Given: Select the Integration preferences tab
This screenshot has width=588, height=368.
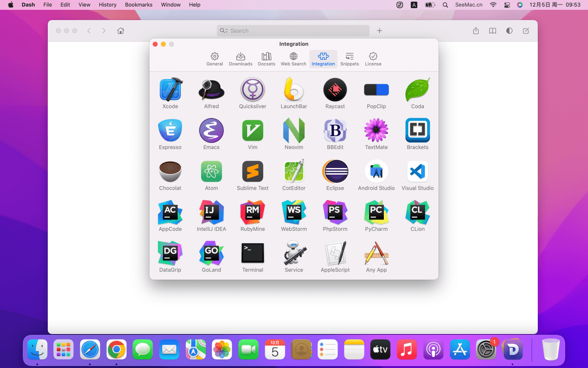Looking at the screenshot, I should pyautogui.click(x=323, y=59).
